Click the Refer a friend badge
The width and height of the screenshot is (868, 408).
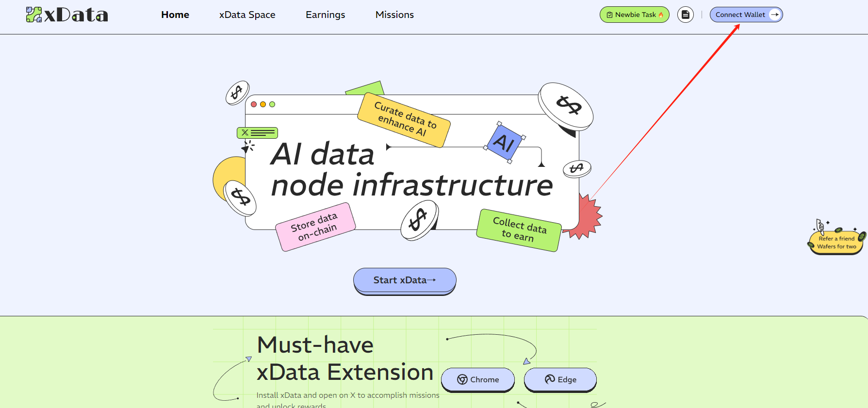(836, 242)
